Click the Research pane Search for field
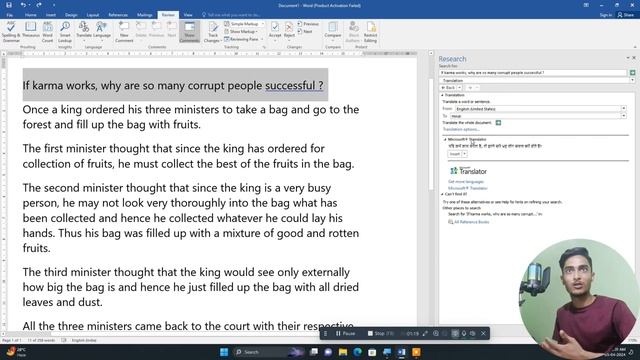640x360 pixels. click(533, 73)
